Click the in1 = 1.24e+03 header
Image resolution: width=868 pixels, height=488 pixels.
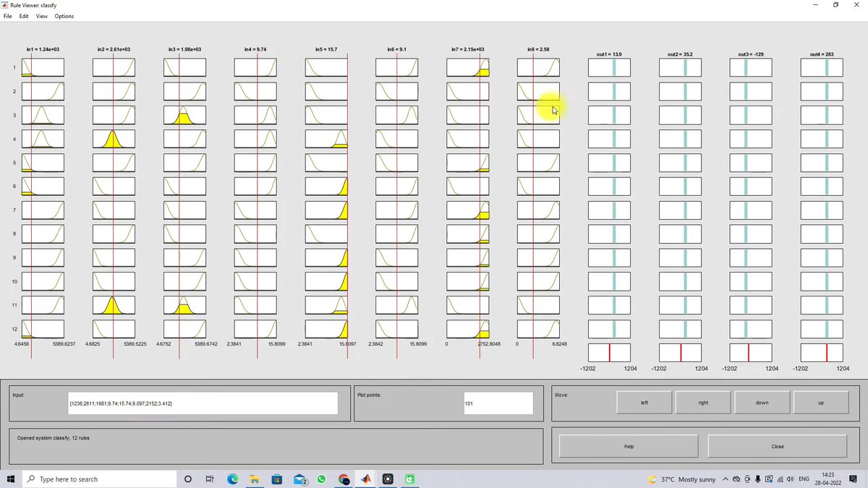point(43,49)
